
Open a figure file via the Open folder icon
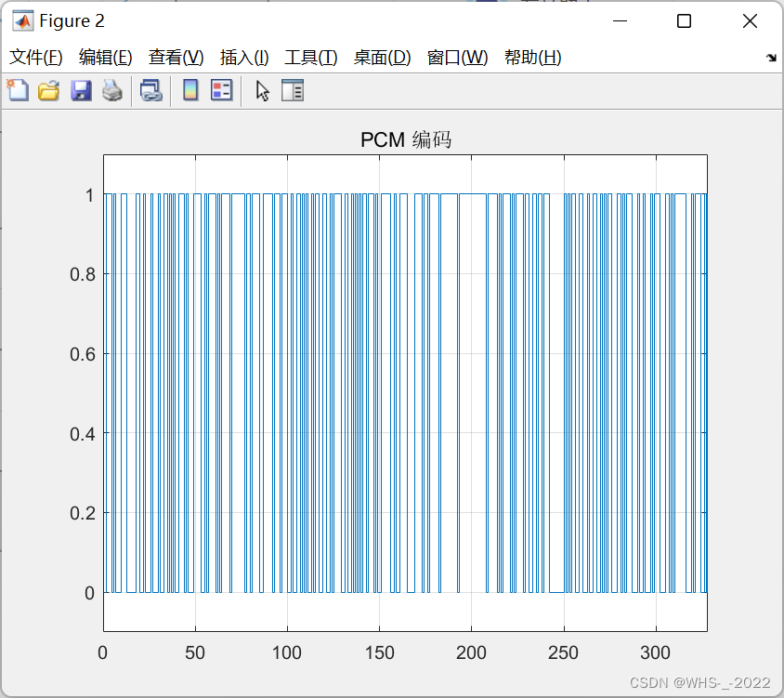pyautogui.click(x=48, y=90)
